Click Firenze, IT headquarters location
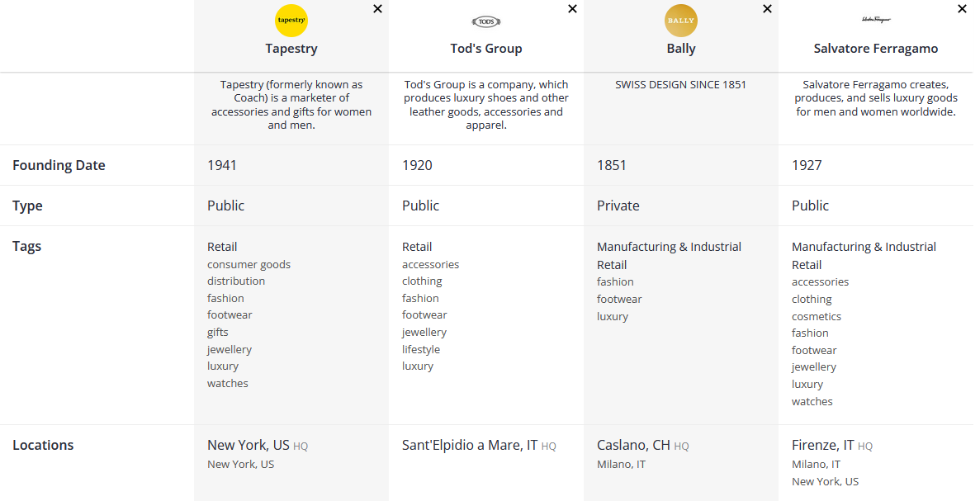 pyautogui.click(x=822, y=446)
